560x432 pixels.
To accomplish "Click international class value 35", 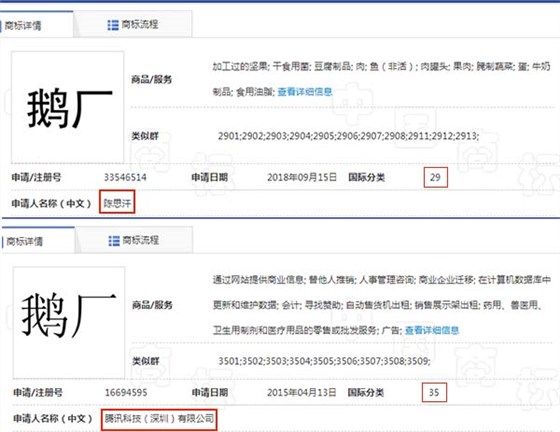I will (434, 392).
